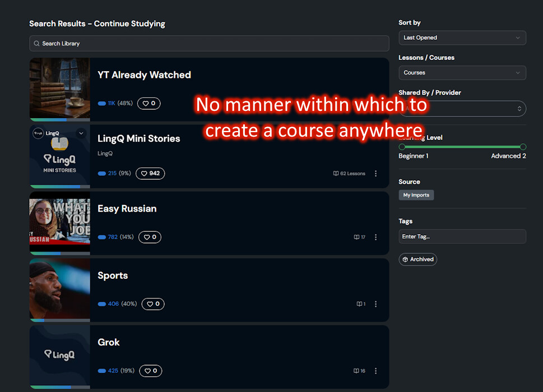Viewport: 543px width, 392px height.
Task: Like the YT Already Watched course heart
Action: (149, 103)
